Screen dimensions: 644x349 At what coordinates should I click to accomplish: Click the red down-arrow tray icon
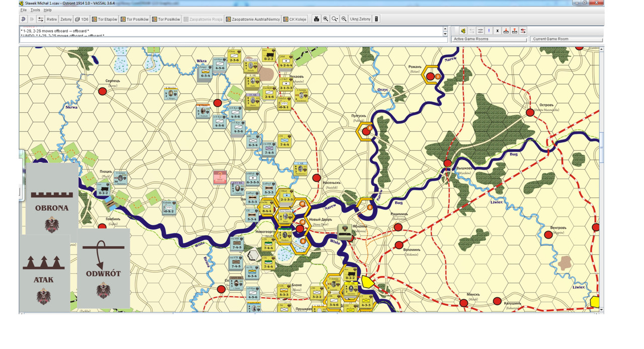point(506,31)
